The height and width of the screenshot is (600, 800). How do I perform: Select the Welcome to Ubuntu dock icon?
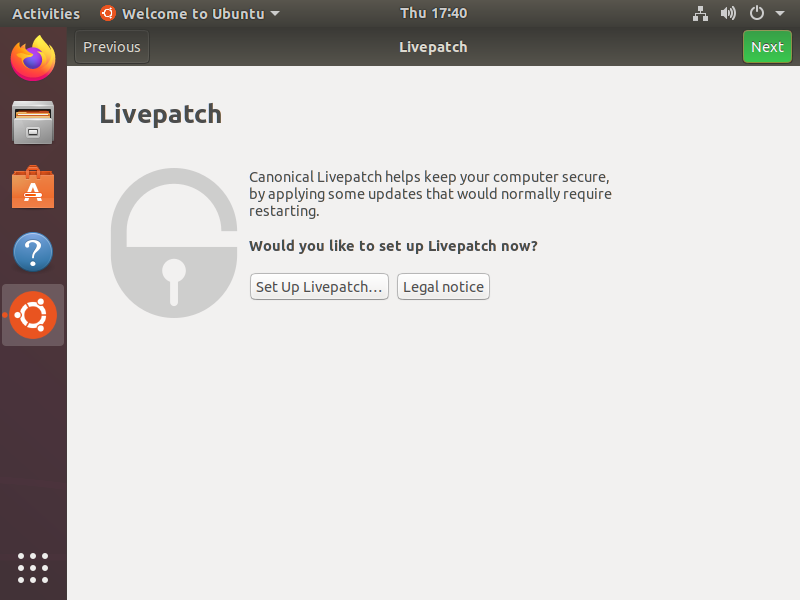(x=33, y=315)
